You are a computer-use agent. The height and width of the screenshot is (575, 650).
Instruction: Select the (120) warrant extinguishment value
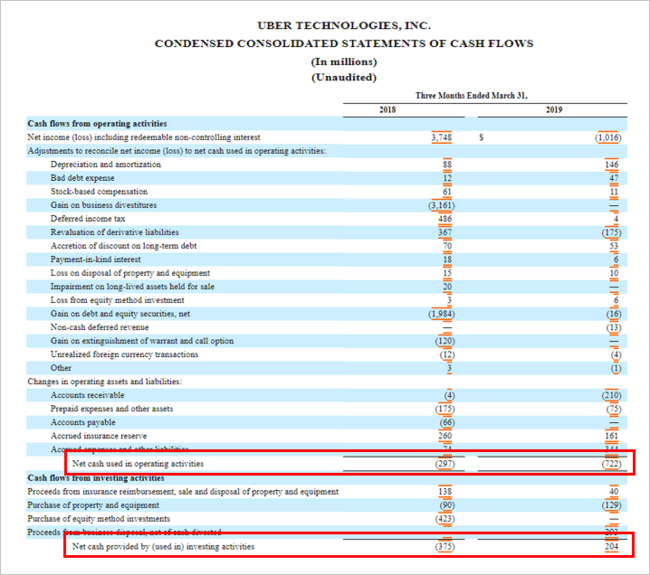445,341
